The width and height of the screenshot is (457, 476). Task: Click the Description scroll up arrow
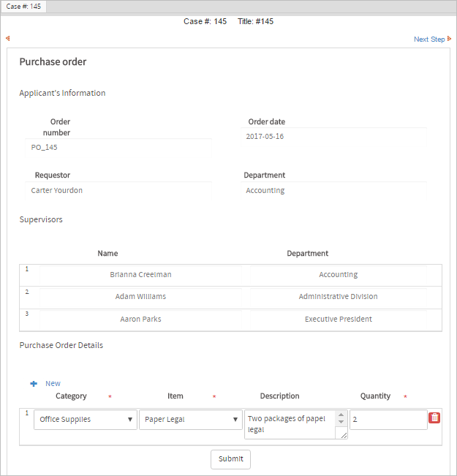pyautogui.click(x=341, y=415)
